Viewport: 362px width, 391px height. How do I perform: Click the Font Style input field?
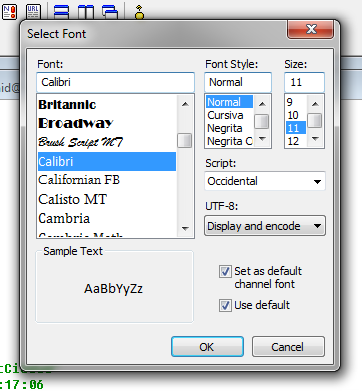pyautogui.click(x=238, y=82)
